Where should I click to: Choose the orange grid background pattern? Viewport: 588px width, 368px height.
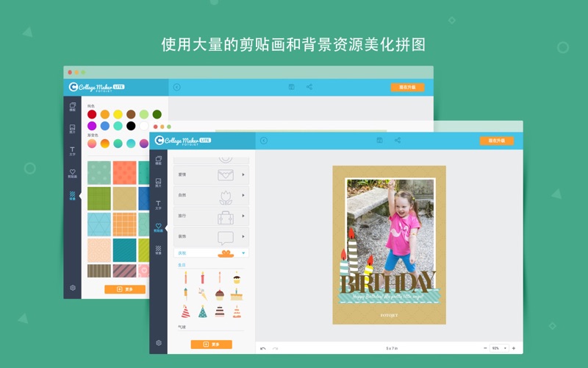point(124,224)
